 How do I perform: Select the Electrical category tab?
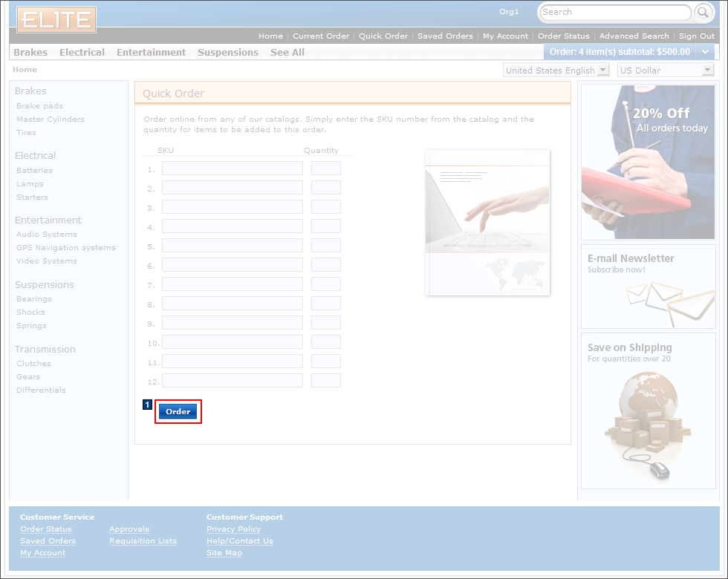(82, 53)
